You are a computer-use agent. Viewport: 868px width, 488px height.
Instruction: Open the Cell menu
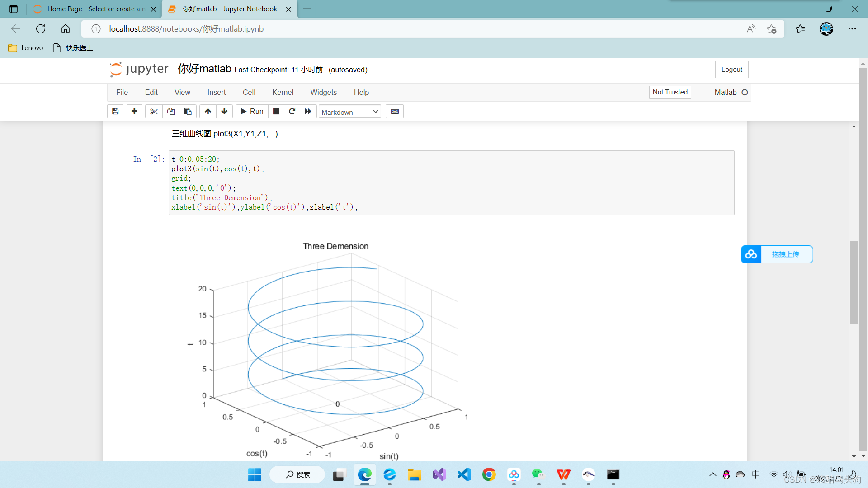[x=249, y=92]
